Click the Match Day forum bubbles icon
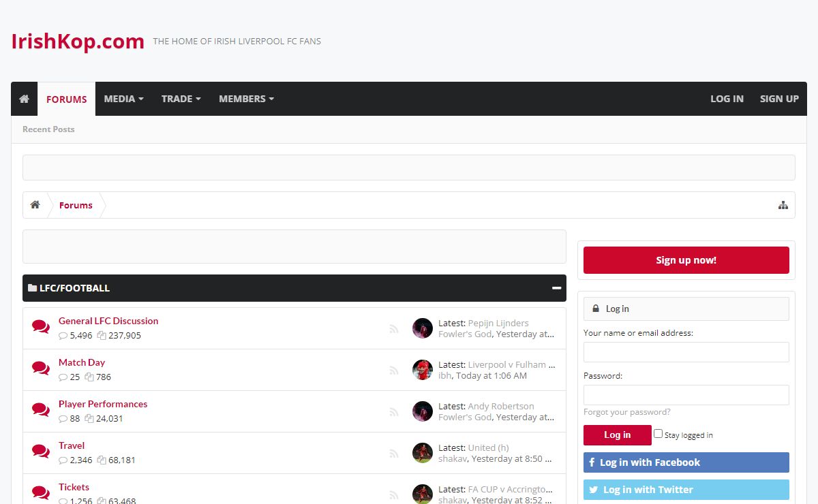818x504 pixels. pyautogui.click(x=41, y=368)
